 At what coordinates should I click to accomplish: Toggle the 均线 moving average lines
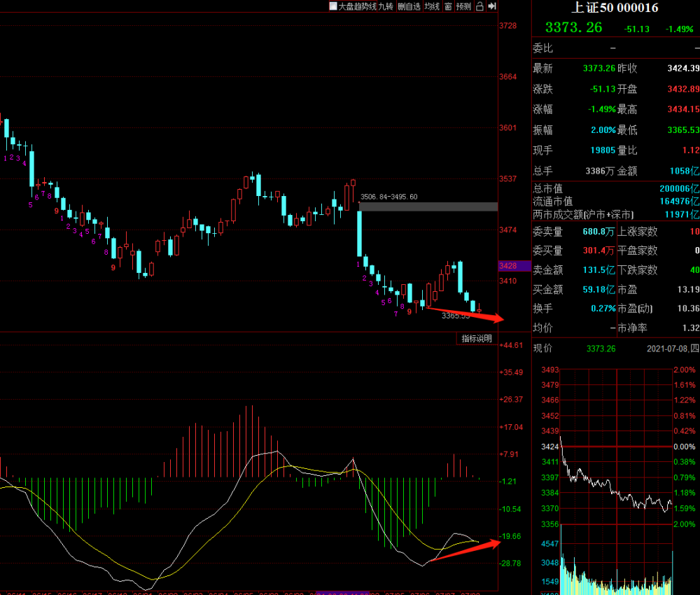pos(433,6)
